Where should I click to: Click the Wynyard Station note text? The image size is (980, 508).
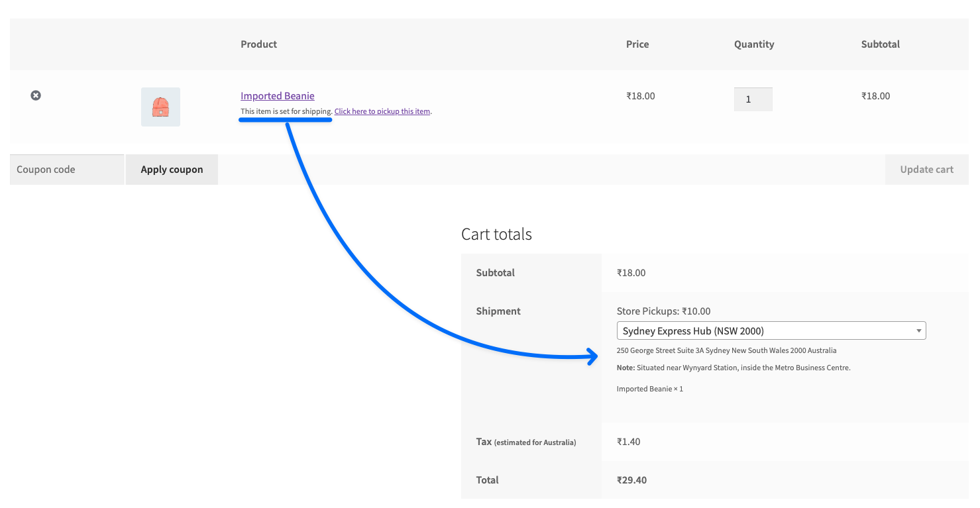(x=742, y=368)
